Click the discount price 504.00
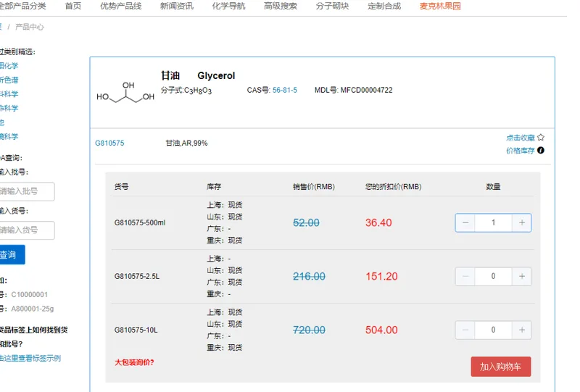580x392 pixels. tap(381, 330)
